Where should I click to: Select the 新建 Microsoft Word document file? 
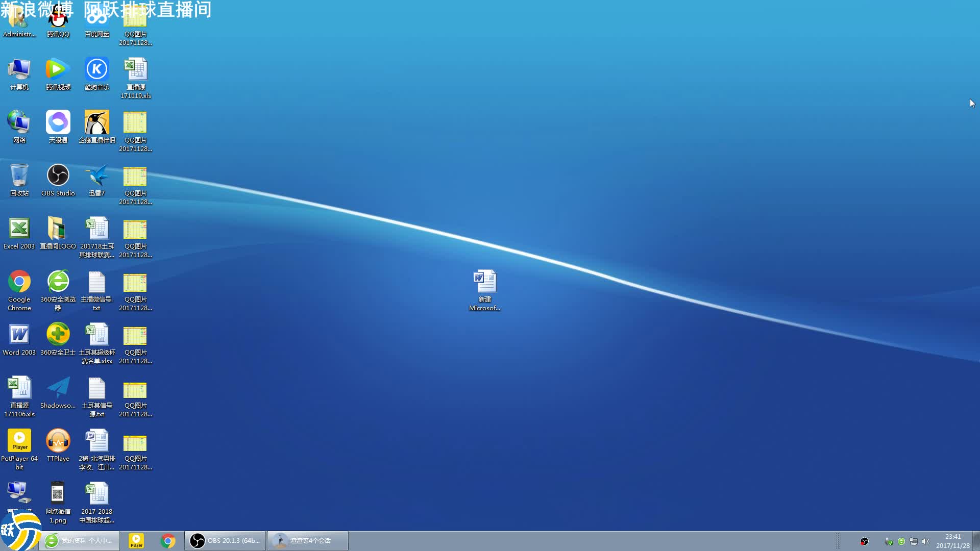pos(484,282)
